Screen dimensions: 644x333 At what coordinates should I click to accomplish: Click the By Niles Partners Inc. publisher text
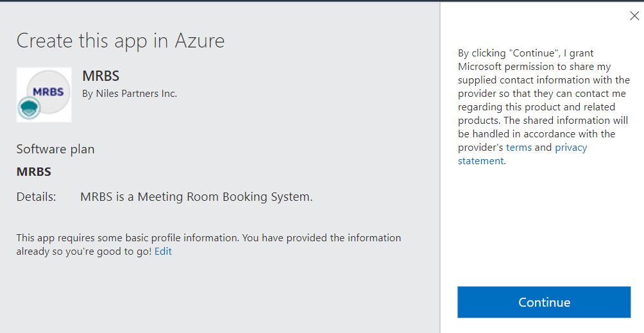pos(130,94)
